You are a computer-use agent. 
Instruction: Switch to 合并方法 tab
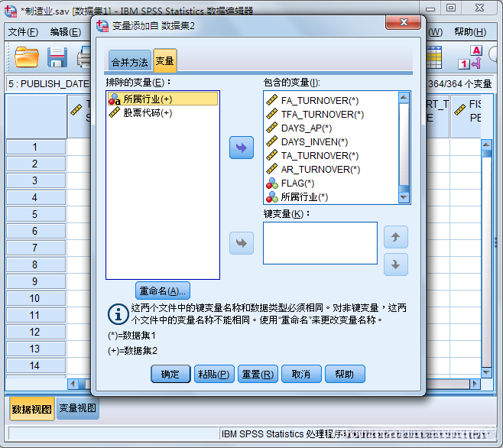130,62
